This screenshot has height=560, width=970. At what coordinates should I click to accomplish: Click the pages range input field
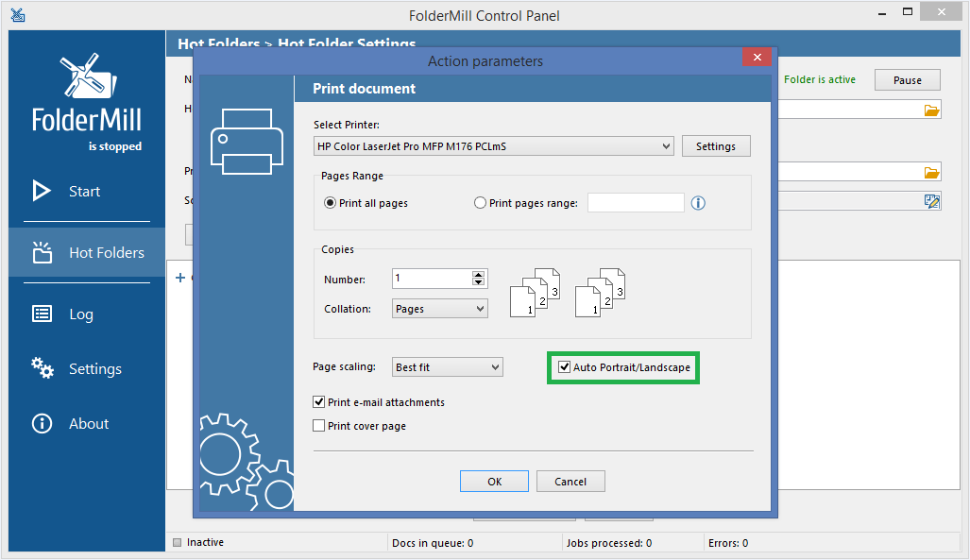coord(636,203)
